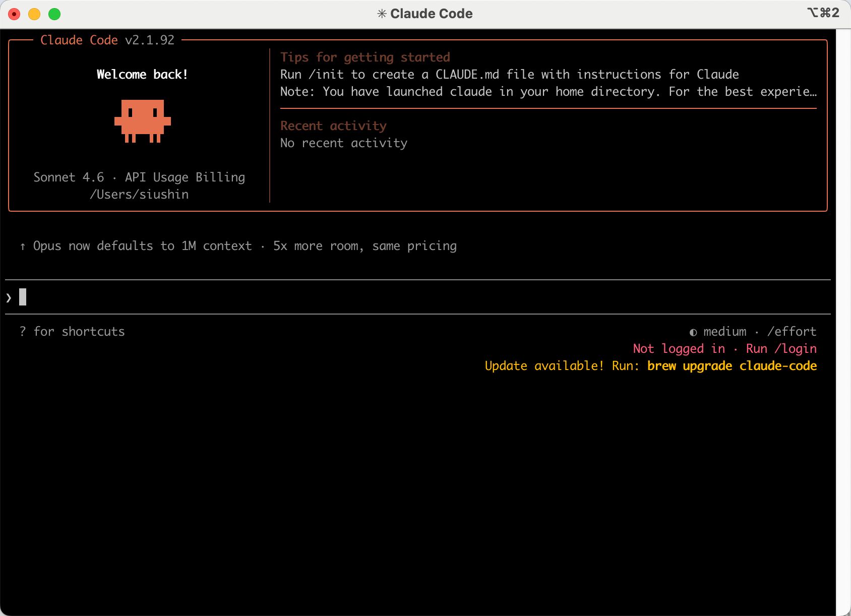Viewport: 851px width, 616px height.
Task: Click the Opus 1M context announcement line
Action: pyautogui.click(x=245, y=246)
